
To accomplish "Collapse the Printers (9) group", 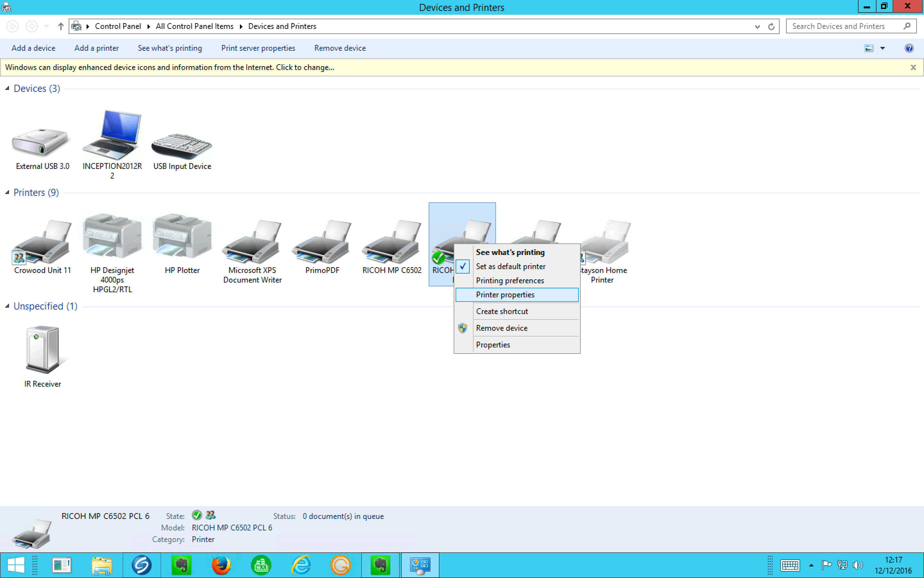I will click(7, 192).
